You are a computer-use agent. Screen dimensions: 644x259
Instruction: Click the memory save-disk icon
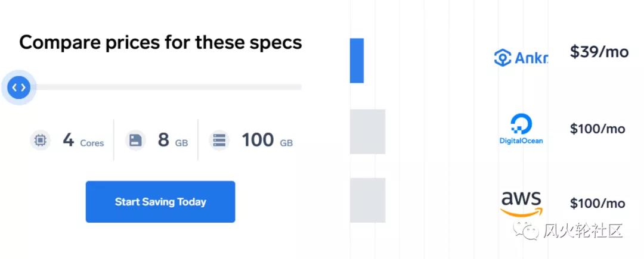click(x=136, y=141)
